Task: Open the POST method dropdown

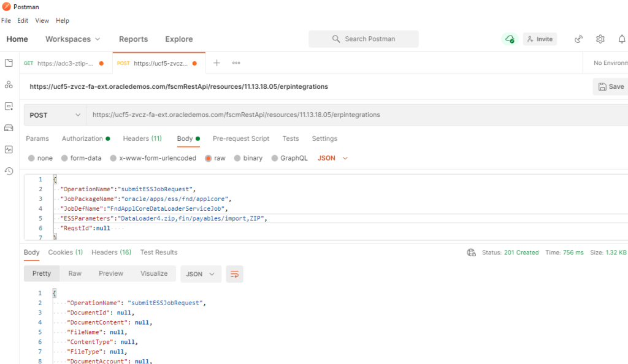Action: point(55,115)
